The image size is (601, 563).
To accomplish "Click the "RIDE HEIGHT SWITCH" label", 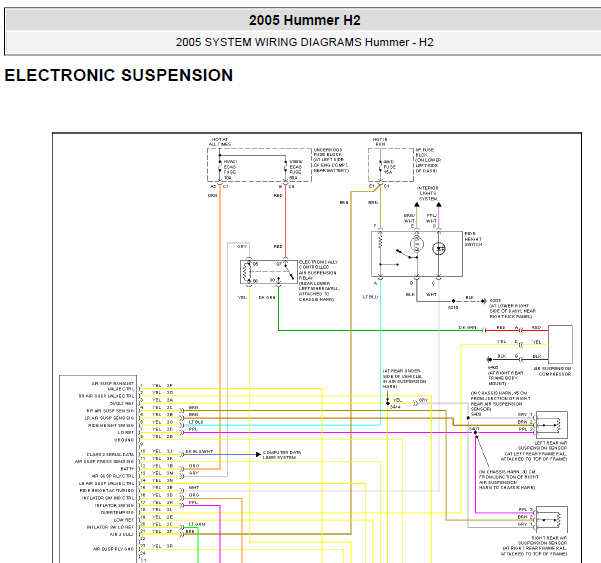I will [473, 239].
